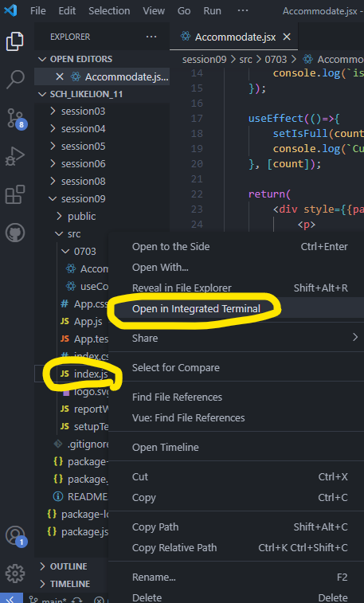Open the Explorer view icon

[15, 41]
